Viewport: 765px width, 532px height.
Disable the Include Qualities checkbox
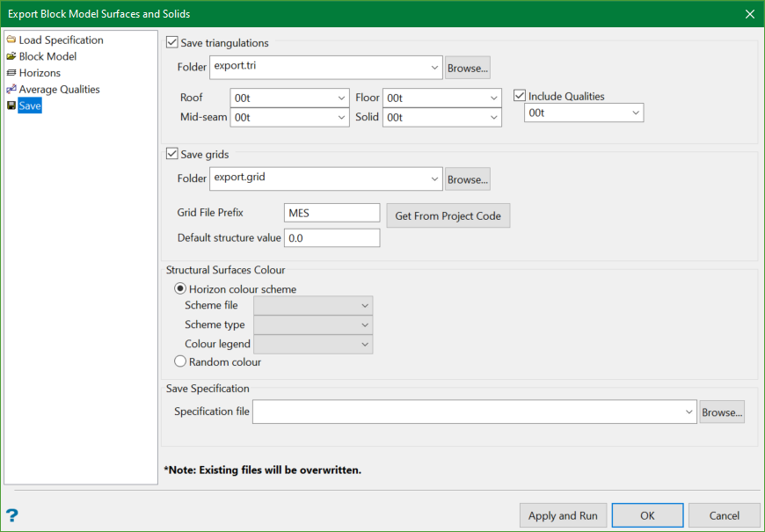point(521,96)
